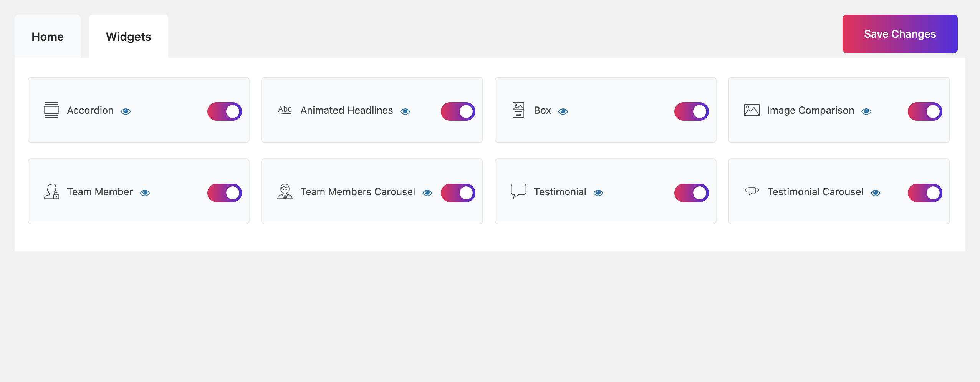This screenshot has height=382, width=980.
Task: Preview Accordion widget via eye icon
Action: 126,111
